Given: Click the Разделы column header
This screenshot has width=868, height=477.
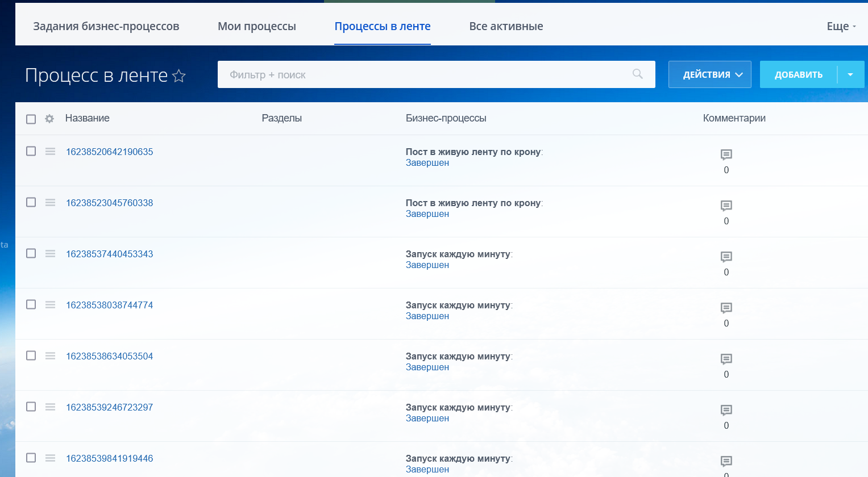Looking at the screenshot, I should coord(282,118).
